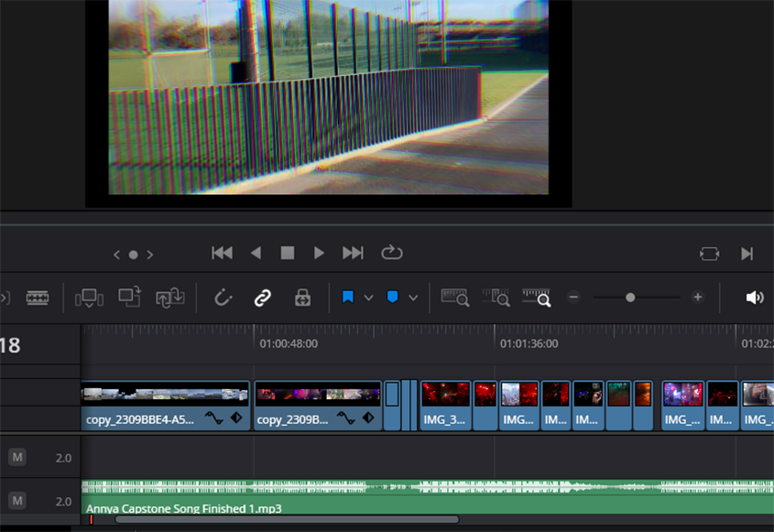Mute the audio track with the mp3 song
The width and height of the screenshot is (774, 532).
17,501
